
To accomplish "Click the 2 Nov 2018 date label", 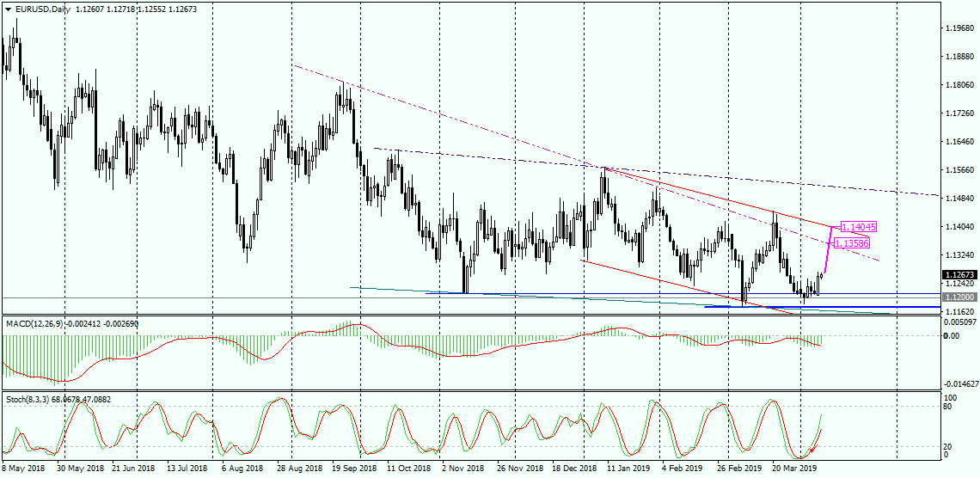I will 463,468.
